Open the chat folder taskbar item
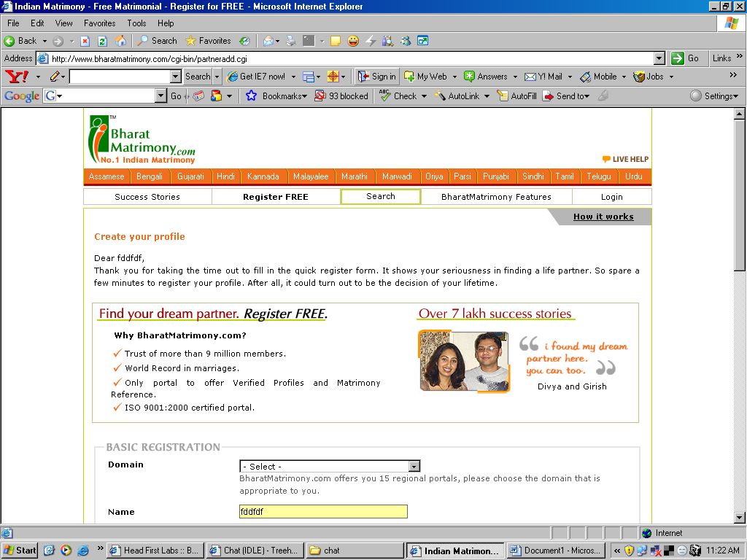 (x=355, y=551)
